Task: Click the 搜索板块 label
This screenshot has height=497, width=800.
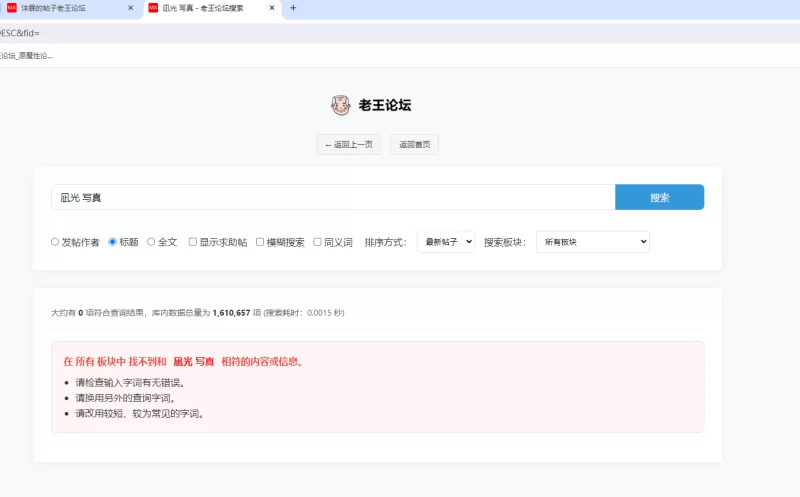Action: [x=505, y=242]
